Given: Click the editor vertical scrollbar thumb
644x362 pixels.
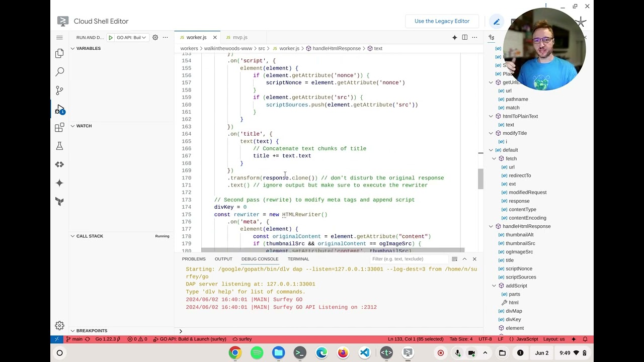Looking at the screenshot, I should pyautogui.click(x=480, y=178).
